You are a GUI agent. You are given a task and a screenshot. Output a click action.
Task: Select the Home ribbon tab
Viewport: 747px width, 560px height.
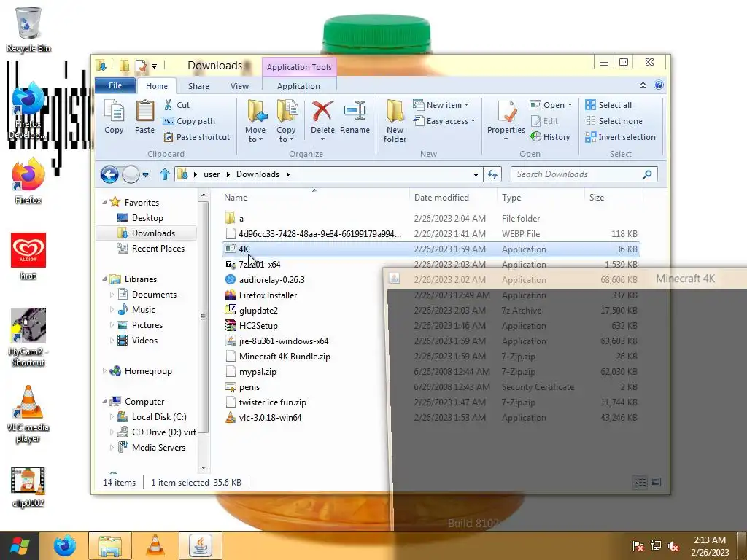[x=157, y=86]
